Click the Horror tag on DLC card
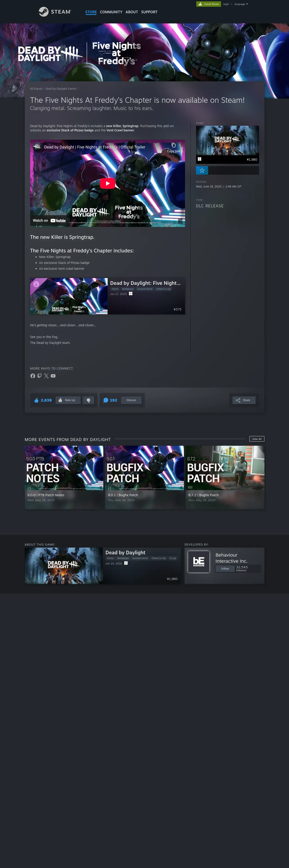The width and height of the screenshot is (289, 868). (115, 289)
